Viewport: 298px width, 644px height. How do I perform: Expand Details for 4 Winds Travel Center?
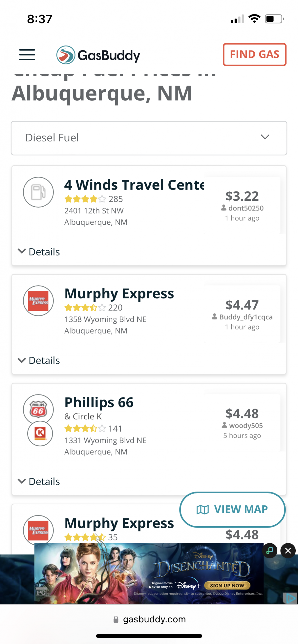tap(39, 252)
